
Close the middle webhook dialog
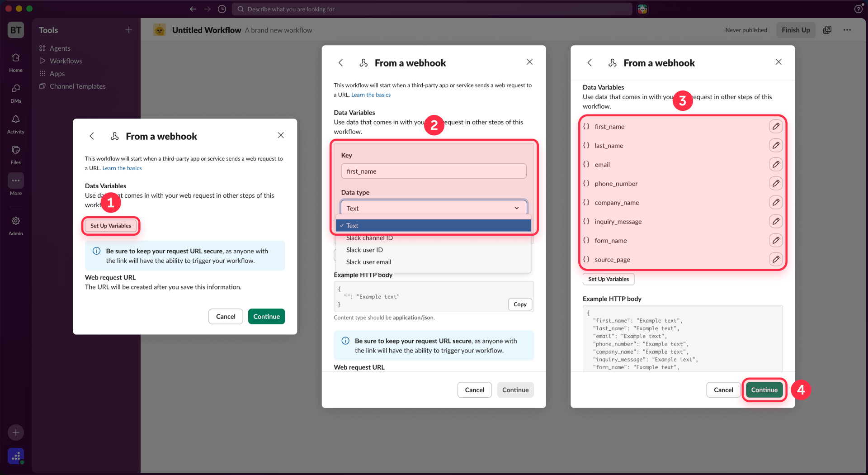click(x=530, y=62)
